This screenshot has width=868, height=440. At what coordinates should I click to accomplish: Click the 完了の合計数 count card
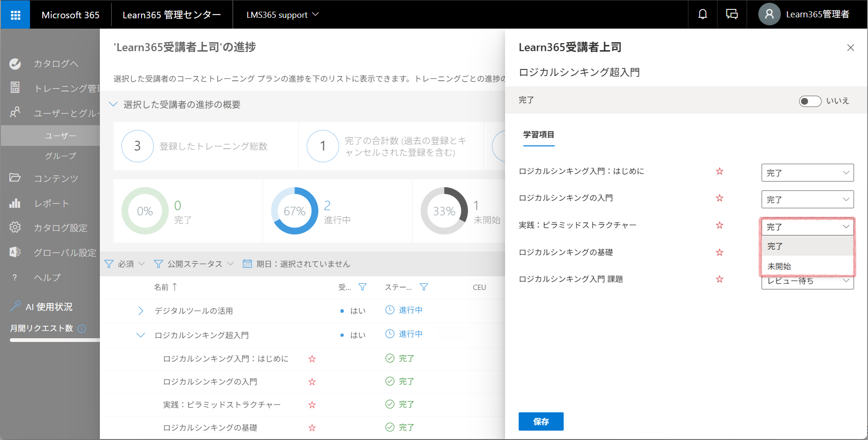click(x=391, y=146)
